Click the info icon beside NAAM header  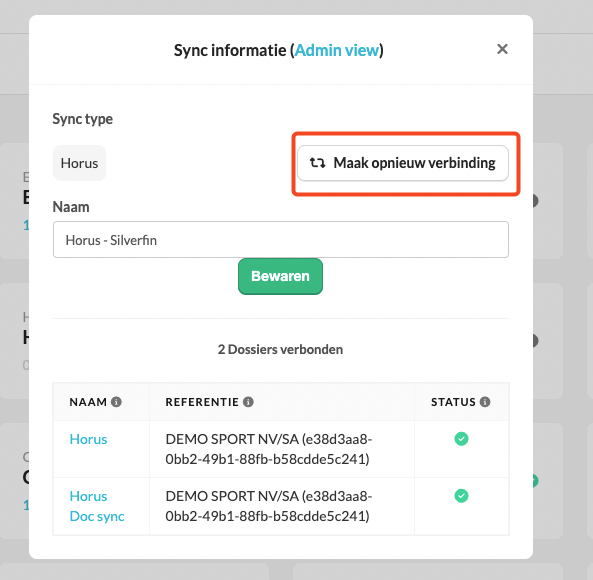coord(116,402)
